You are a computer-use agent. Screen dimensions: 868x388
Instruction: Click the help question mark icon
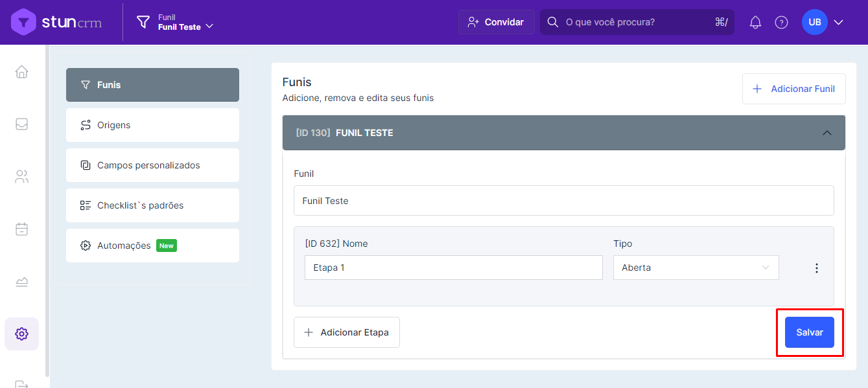[x=781, y=23]
